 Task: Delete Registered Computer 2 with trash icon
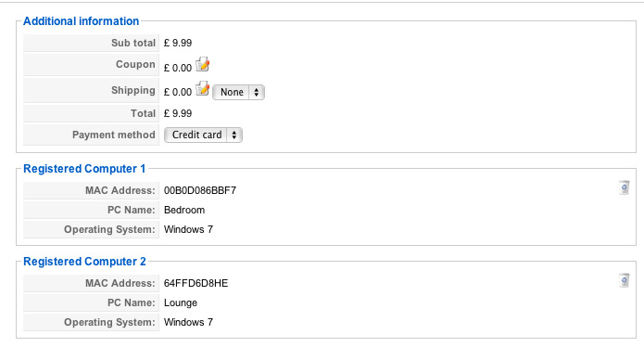625,280
